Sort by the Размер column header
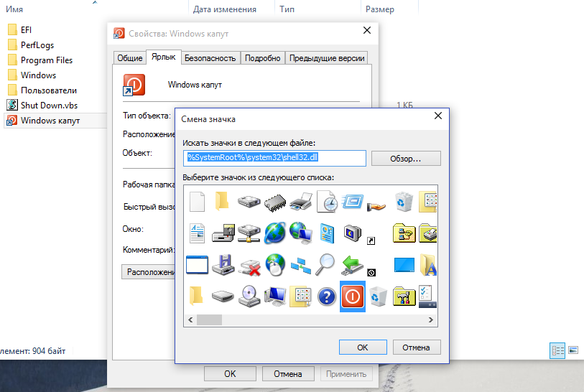The image size is (584, 392). point(379,9)
